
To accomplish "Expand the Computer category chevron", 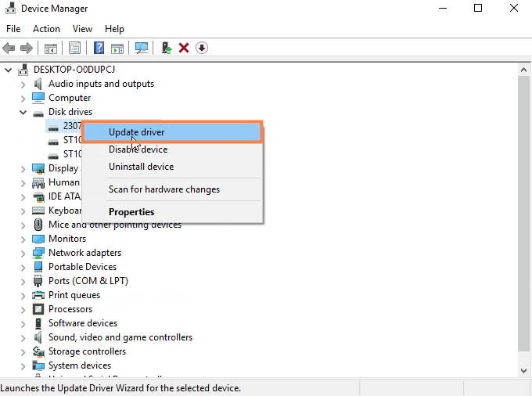I will point(23,99).
